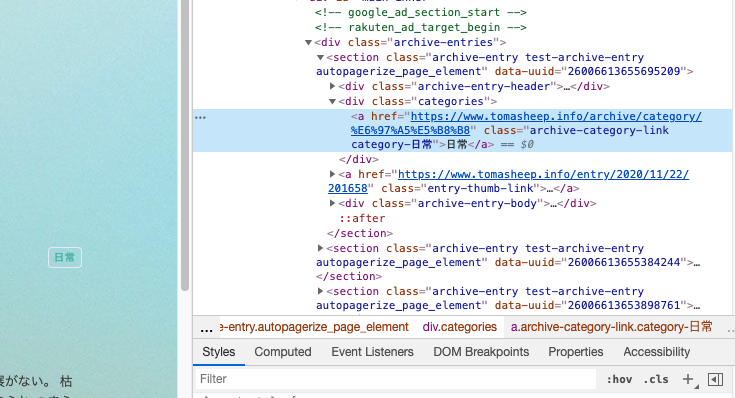The width and height of the screenshot is (735, 398).
Task: Switch to the Properties tab
Action: 576,352
